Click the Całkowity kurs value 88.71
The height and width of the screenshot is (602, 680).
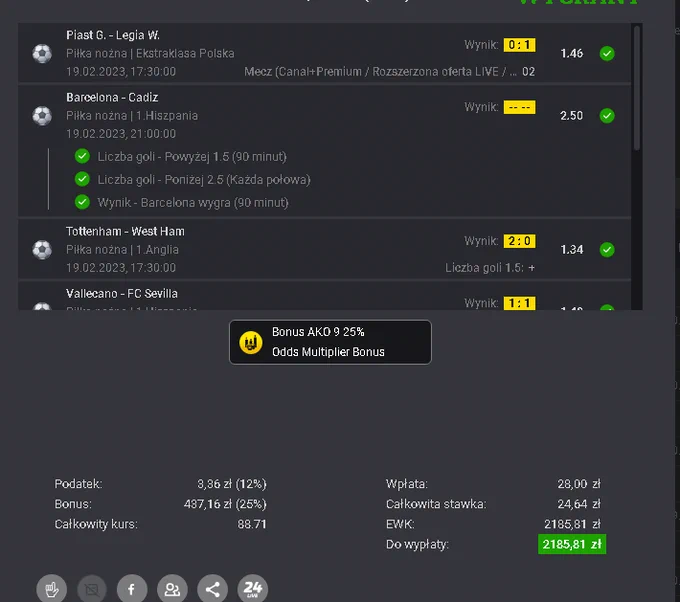point(252,524)
